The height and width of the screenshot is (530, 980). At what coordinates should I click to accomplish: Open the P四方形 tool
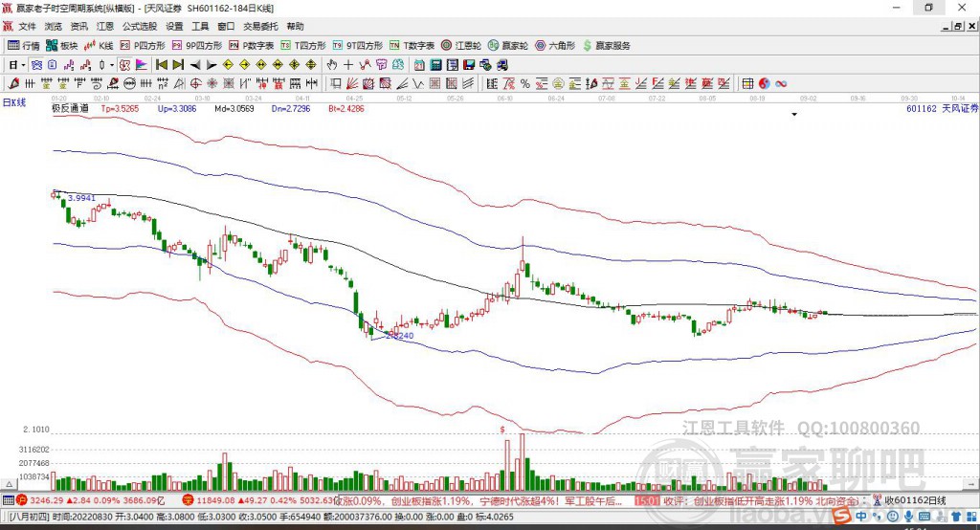coord(143,46)
